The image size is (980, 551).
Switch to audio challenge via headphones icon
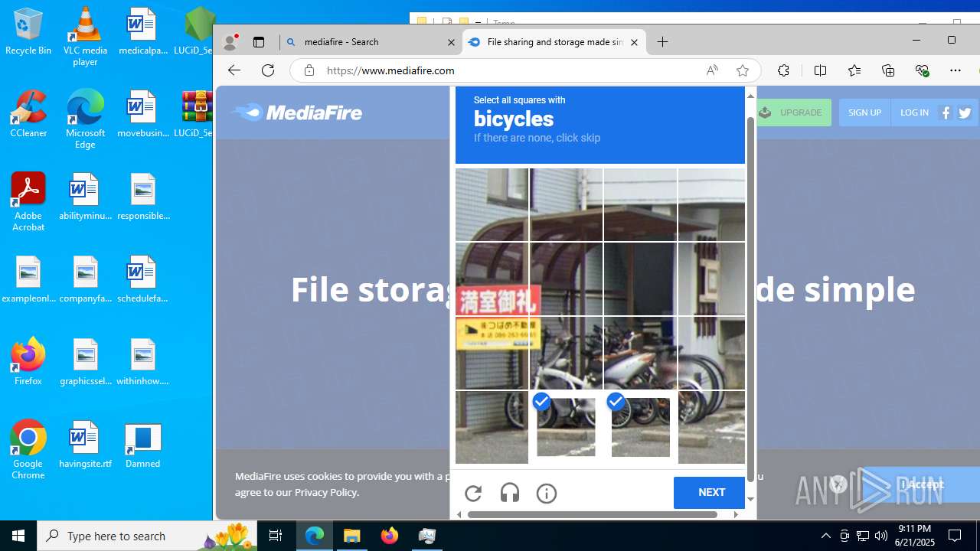coord(510,494)
